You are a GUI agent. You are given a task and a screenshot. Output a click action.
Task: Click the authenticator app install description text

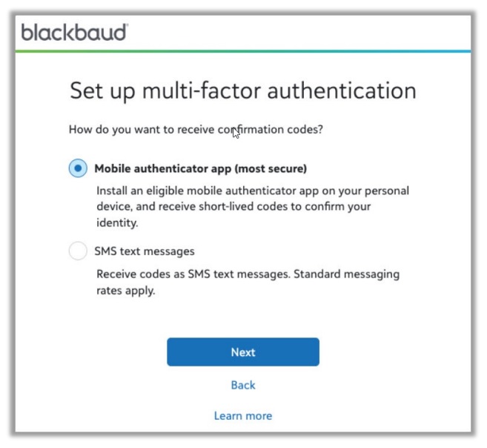point(252,206)
